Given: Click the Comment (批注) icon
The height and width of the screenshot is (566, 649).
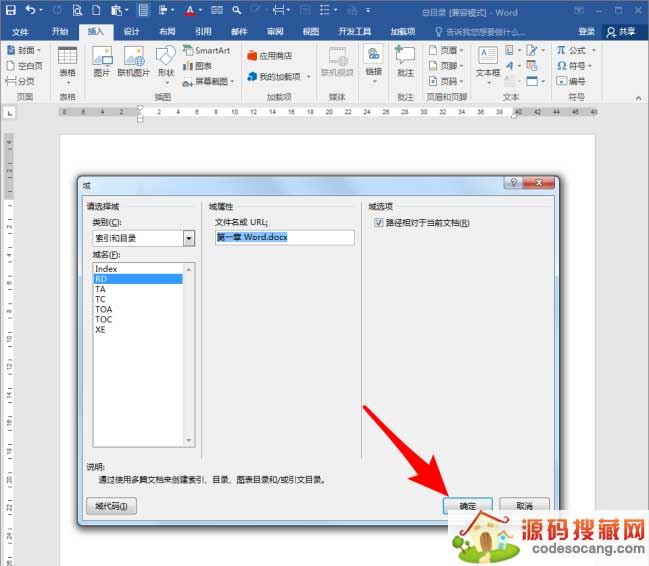Looking at the screenshot, I should 405,62.
